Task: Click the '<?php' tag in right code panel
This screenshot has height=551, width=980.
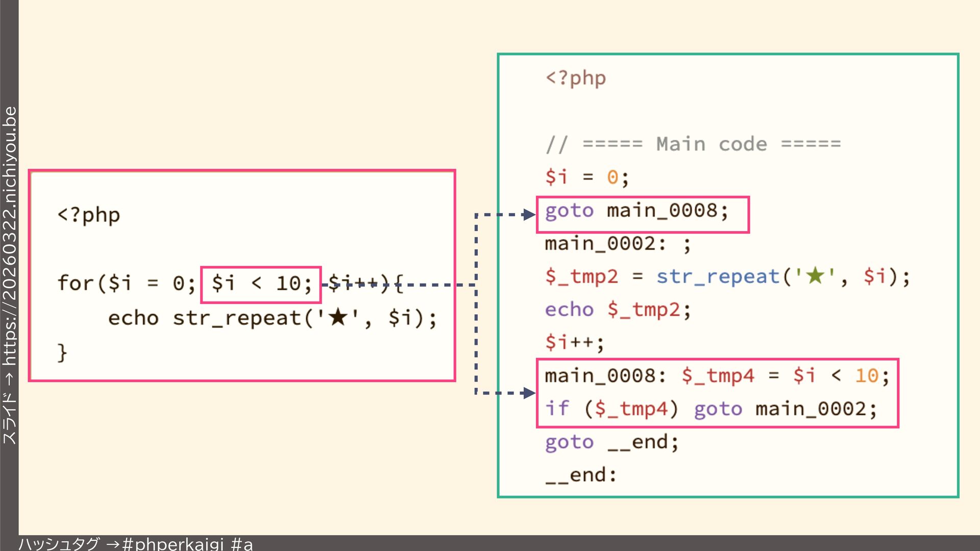Action: [x=575, y=78]
